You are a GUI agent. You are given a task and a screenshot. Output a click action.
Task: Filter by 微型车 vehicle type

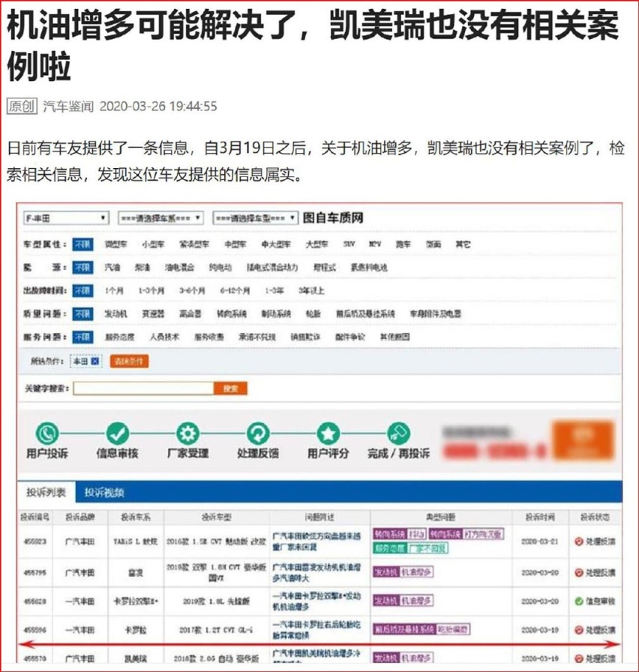pos(115,244)
